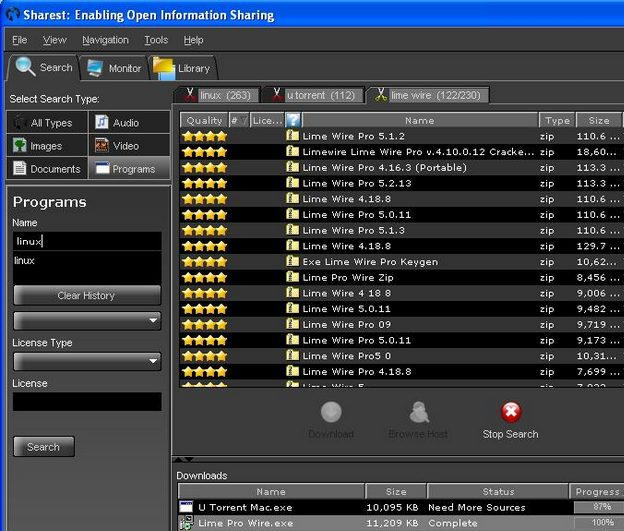The image size is (624, 531).
Task: Sort results by Quality column
Action: [204, 120]
